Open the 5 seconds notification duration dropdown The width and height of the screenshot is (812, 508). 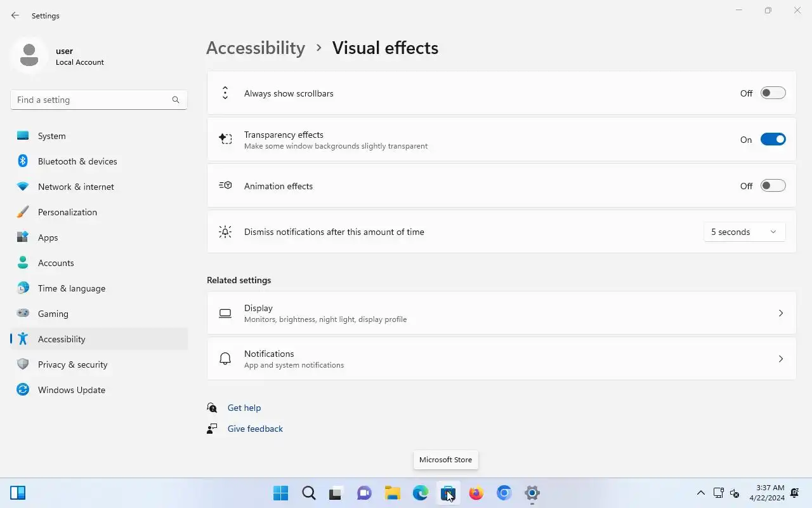(x=744, y=232)
